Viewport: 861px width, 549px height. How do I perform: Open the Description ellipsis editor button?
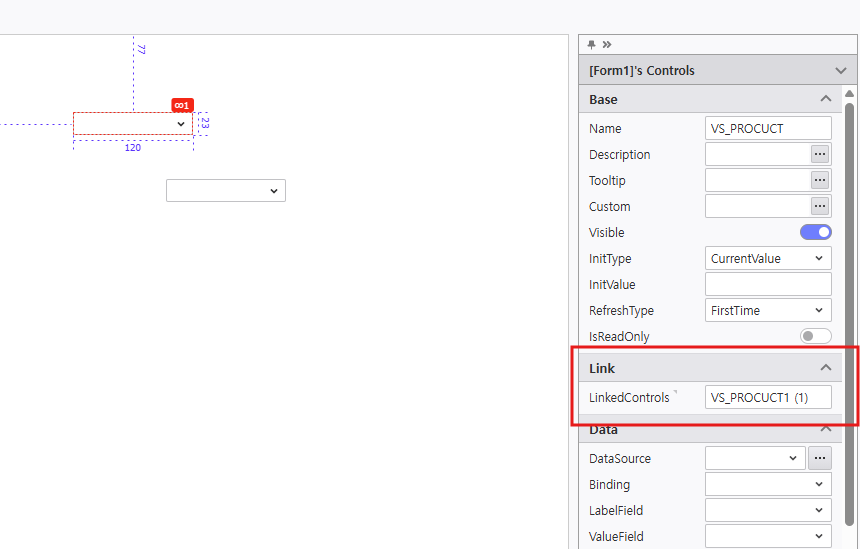click(x=820, y=154)
